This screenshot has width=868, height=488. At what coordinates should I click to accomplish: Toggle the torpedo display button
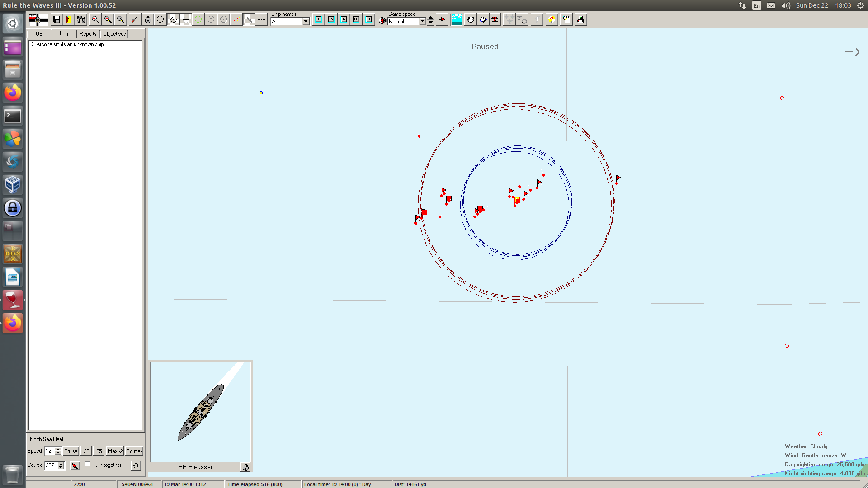point(186,19)
